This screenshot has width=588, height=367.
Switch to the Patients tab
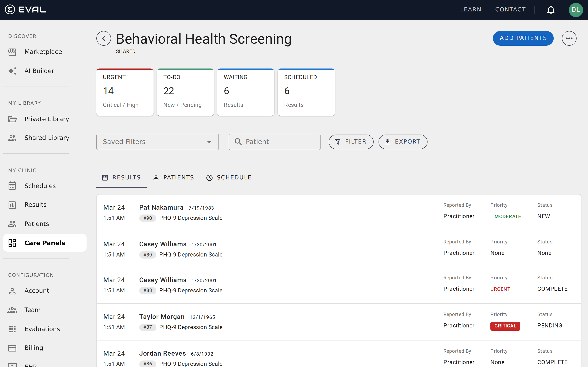174,177
